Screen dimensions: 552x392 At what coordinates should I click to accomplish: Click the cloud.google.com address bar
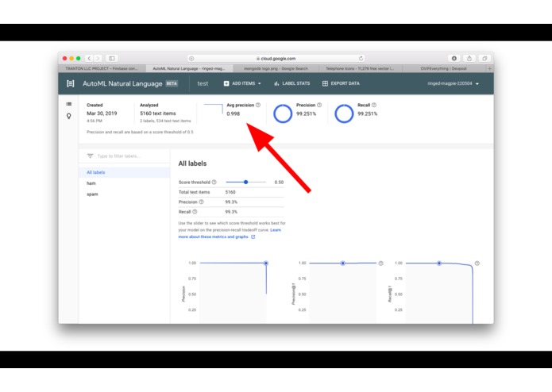(x=276, y=59)
